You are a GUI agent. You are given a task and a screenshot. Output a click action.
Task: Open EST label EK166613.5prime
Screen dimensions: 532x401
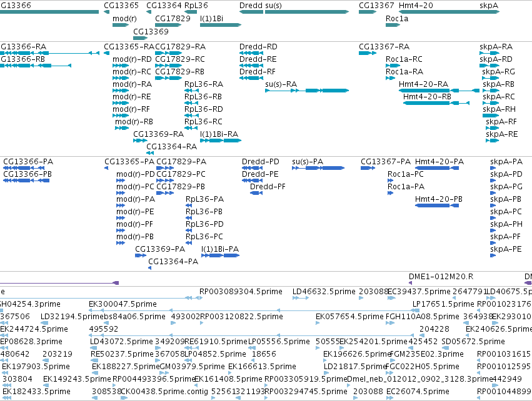(263, 367)
